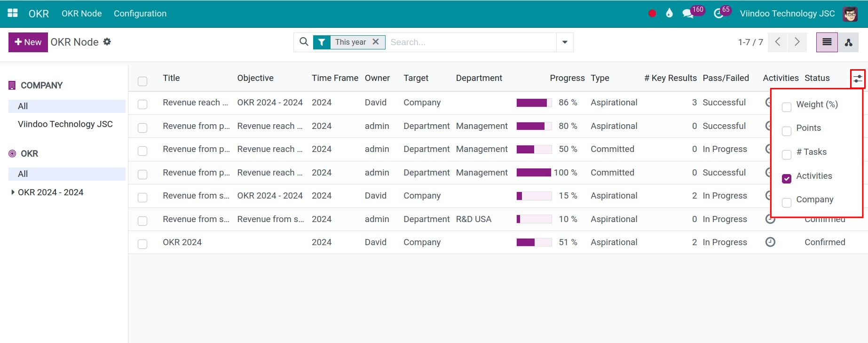Click Successful in the 86 % row
Image resolution: width=868 pixels, height=343 pixels.
724,103
